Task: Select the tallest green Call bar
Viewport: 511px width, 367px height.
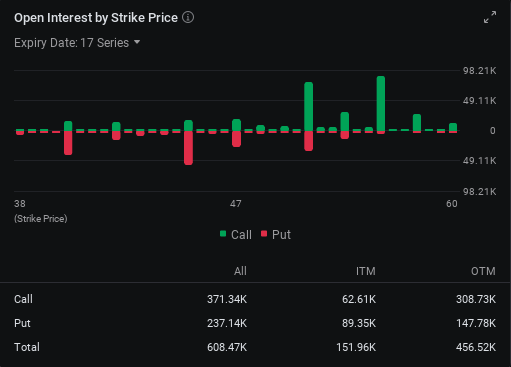Action: pos(381,103)
